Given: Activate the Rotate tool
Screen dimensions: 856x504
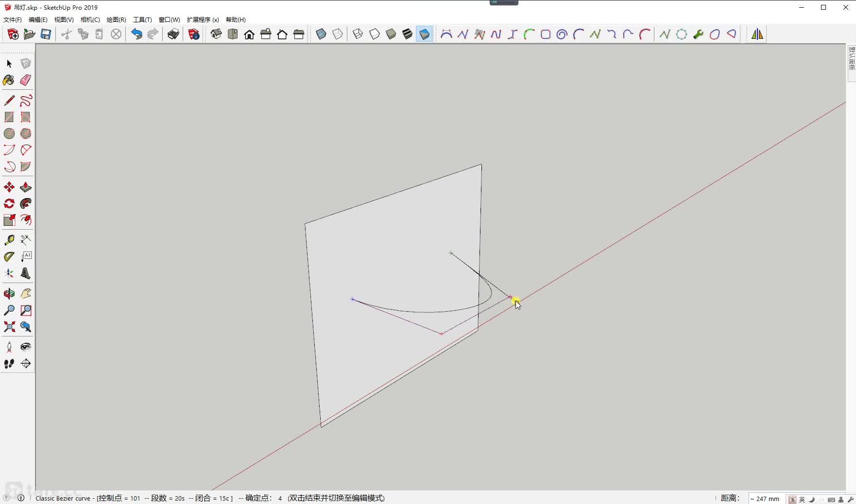Looking at the screenshot, I should (x=9, y=203).
